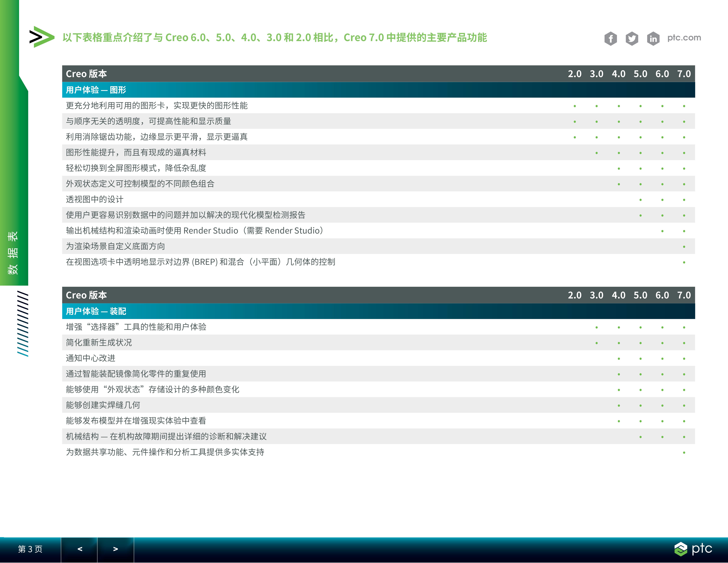Click the 6.0 column header in second table
728x563 pixels.
point(662,295)
